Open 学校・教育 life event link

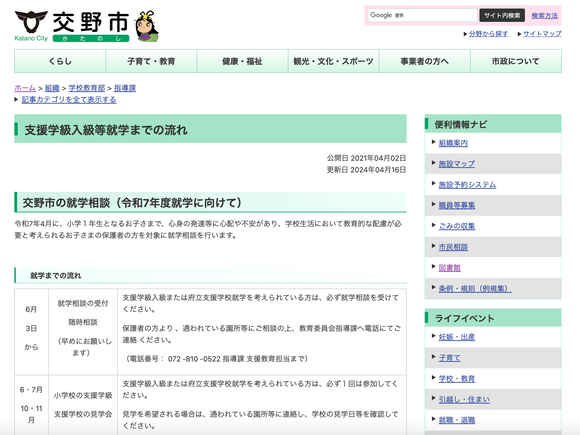pyautogui.click(x=456, y=378)
